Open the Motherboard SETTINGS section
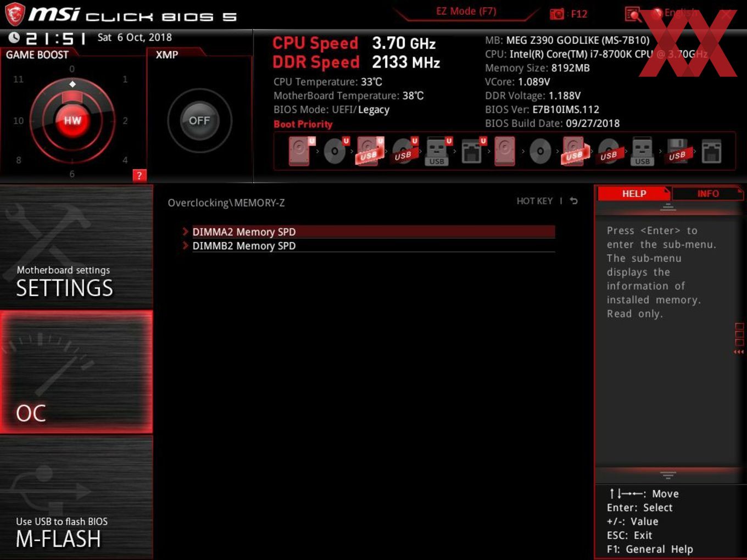Viewport: 747px width, 560px height. (x=76, y=247)
